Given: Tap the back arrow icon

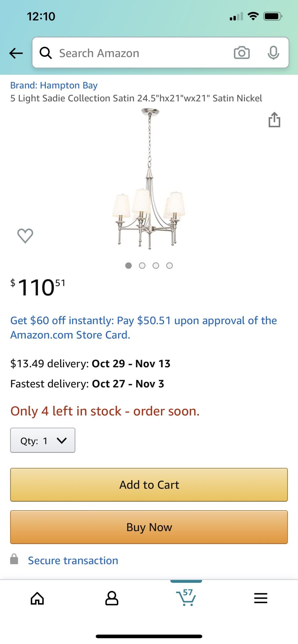Looking at the screenshot, I should coord(16,53).
